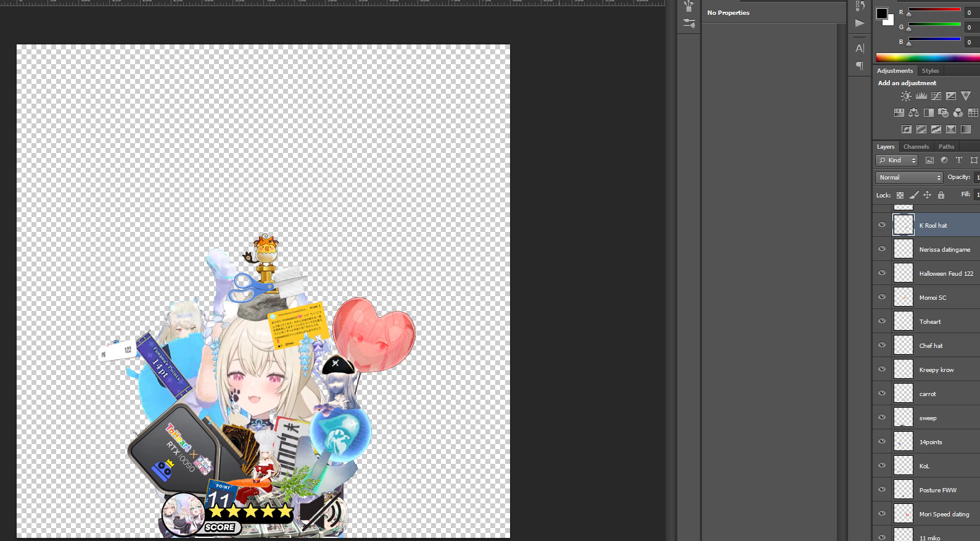Lock all with padlock icon
The image size is (980, 541).
(941, 196)
